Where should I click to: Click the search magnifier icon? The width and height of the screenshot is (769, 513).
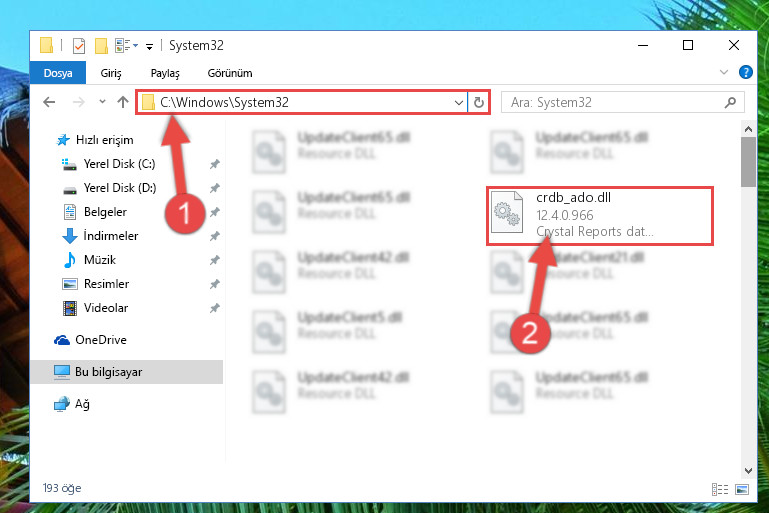tap(730, 102)
